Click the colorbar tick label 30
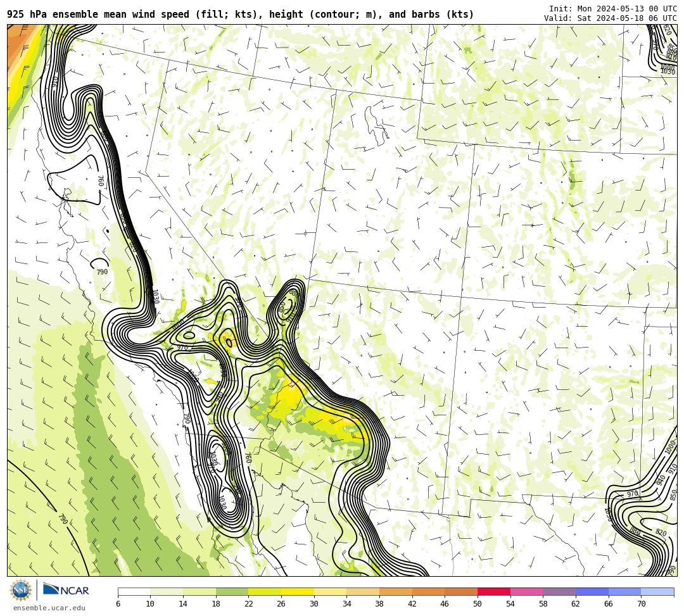Screen dimensions: 684x616 point(314,604)
